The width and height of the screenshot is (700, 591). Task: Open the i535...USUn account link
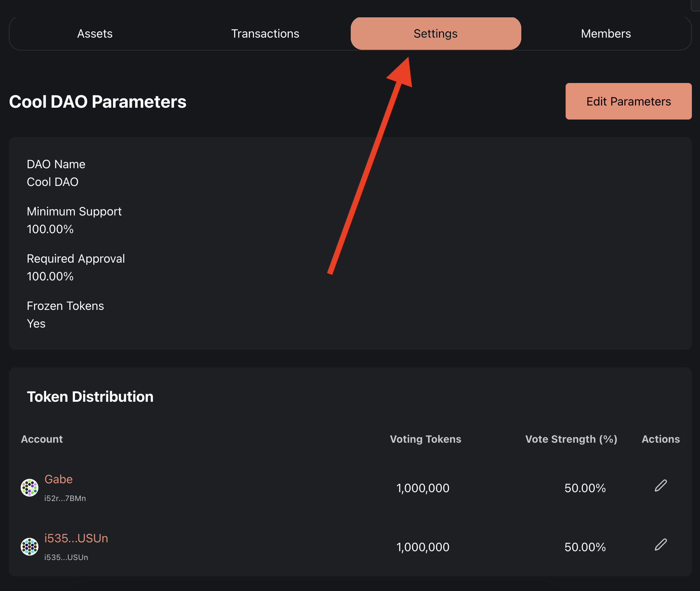coord(76,538)
